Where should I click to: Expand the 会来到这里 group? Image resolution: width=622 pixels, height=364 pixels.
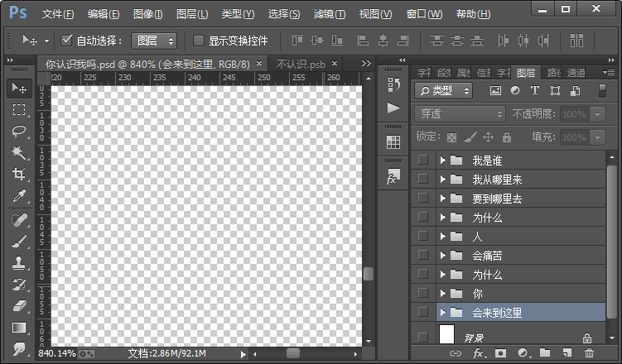(443, 312)
